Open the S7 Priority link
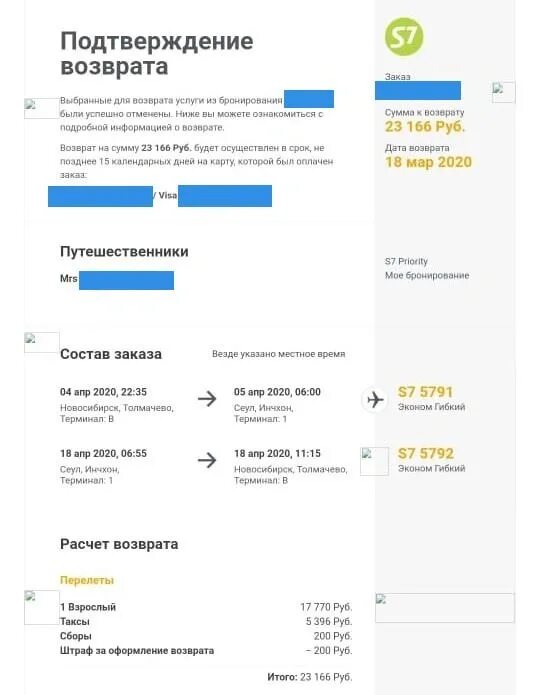 (406, 261)
